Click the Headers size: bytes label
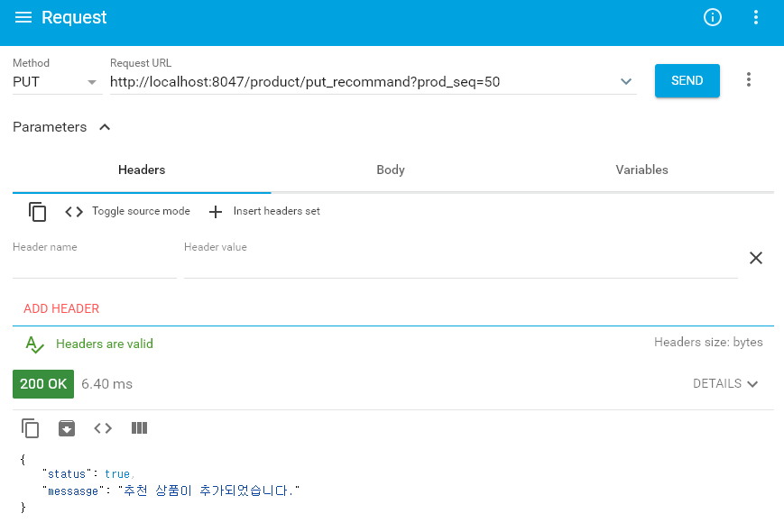784x532 pixels. tap(708, 342)
